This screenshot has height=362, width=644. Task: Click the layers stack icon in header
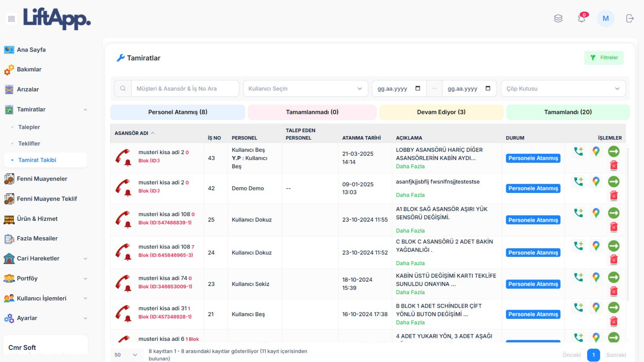click(558, 18)
